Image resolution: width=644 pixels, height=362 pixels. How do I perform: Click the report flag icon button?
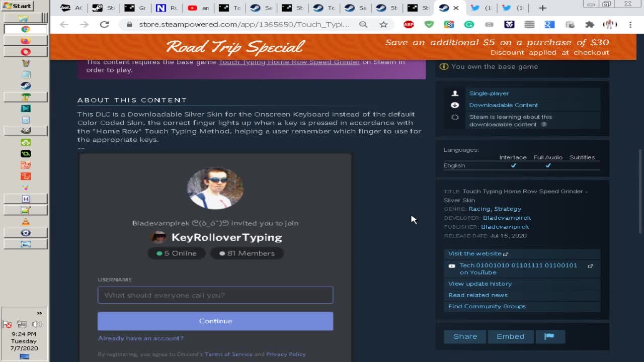(x=550, y=336)
